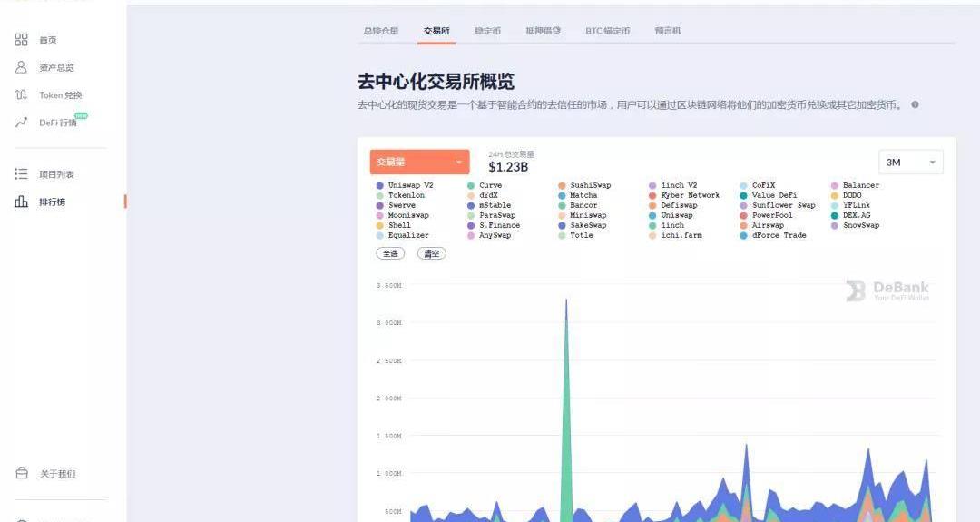Click the 首页 home grid icon

21,40
